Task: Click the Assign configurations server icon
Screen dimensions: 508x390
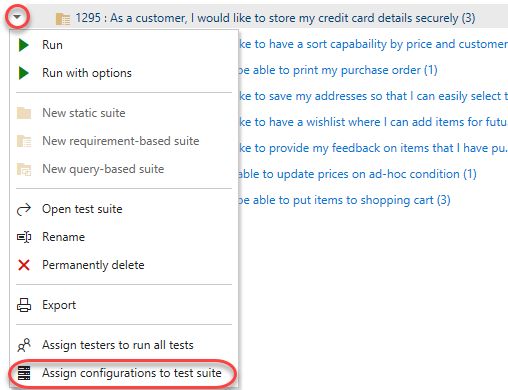Action: pyautogui.click(x=24, y=373)
